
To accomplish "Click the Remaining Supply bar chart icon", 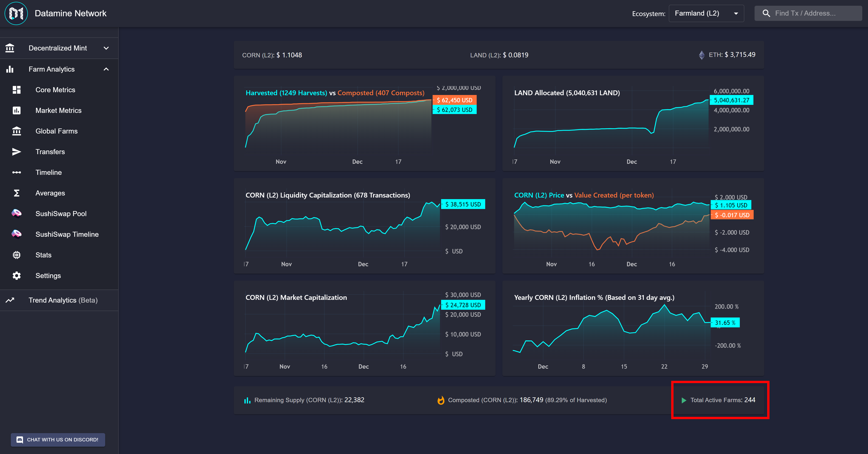I will point(247,400).
